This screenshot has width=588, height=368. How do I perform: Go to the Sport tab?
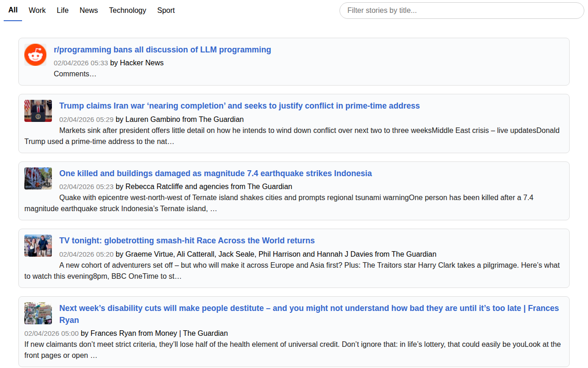166,10
